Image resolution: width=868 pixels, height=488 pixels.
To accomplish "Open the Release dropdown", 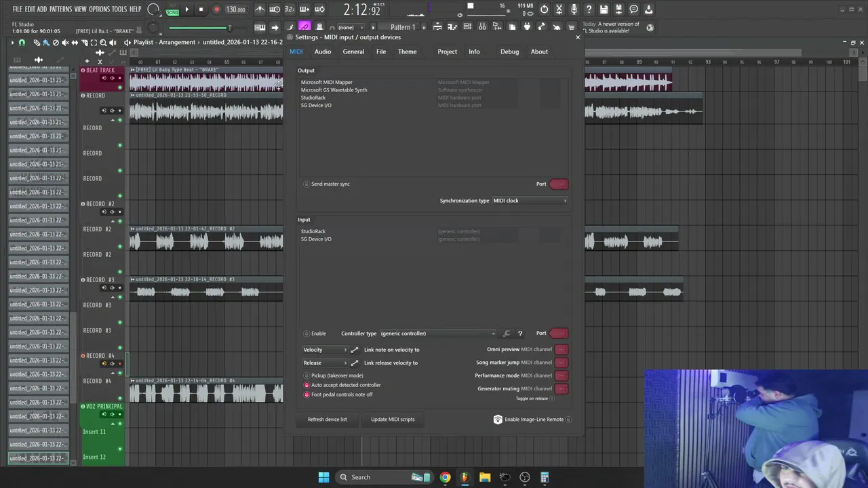I will click(x=325, y=363).
